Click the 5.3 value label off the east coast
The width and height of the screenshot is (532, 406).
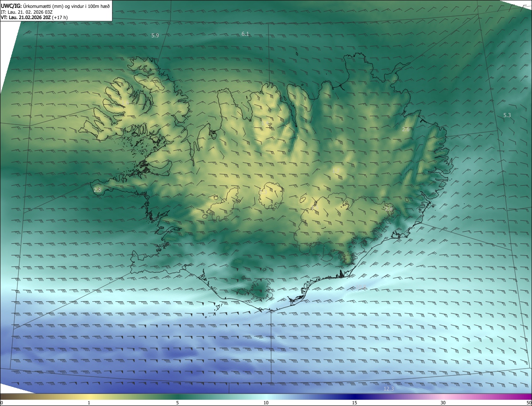(x=507, y=115)
